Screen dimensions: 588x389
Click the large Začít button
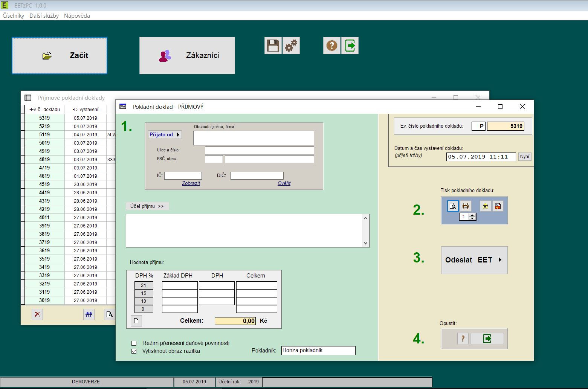pyautogui.click(x=60, y=55)
